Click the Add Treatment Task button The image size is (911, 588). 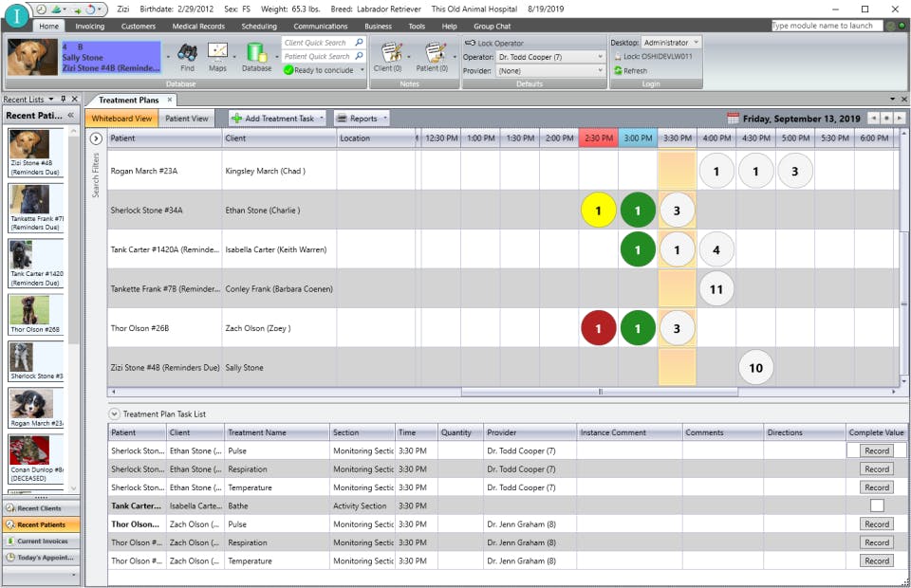pos(277,118)
